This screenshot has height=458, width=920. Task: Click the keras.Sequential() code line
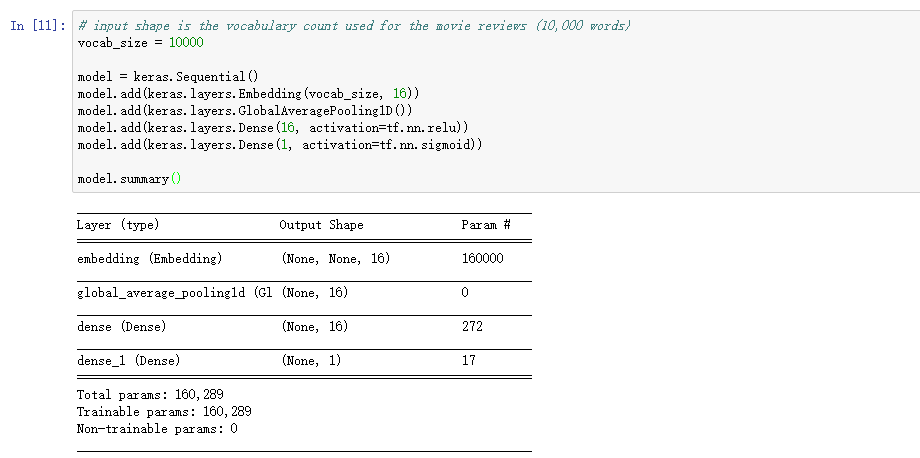[x=168, y=77]
